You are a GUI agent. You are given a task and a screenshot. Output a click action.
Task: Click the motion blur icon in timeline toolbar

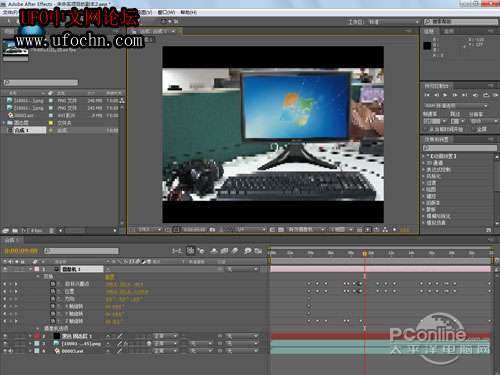click(x=236, y=251)
